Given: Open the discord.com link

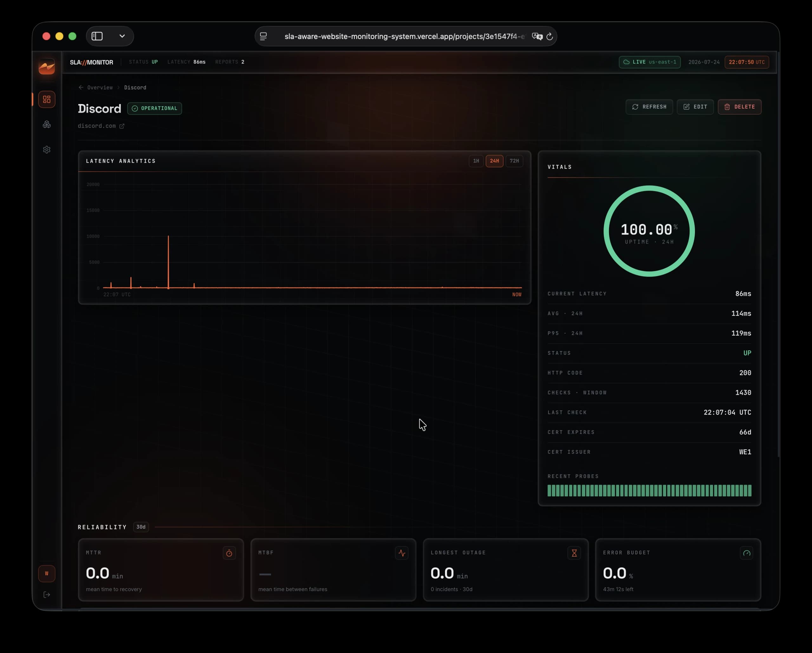Looking at the screenshot, I should [x=97, y=126].
